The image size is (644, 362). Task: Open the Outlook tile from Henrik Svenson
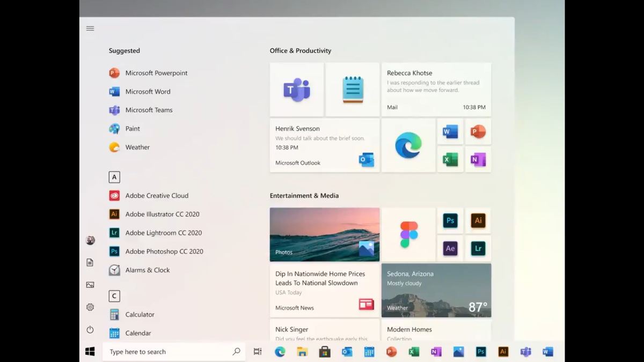pos(325,145)
